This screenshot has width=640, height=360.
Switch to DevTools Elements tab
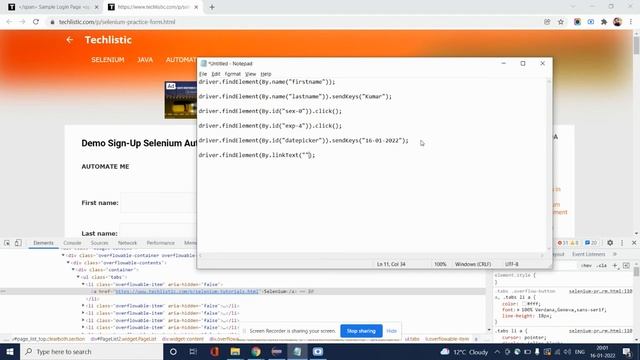[43, 243]
